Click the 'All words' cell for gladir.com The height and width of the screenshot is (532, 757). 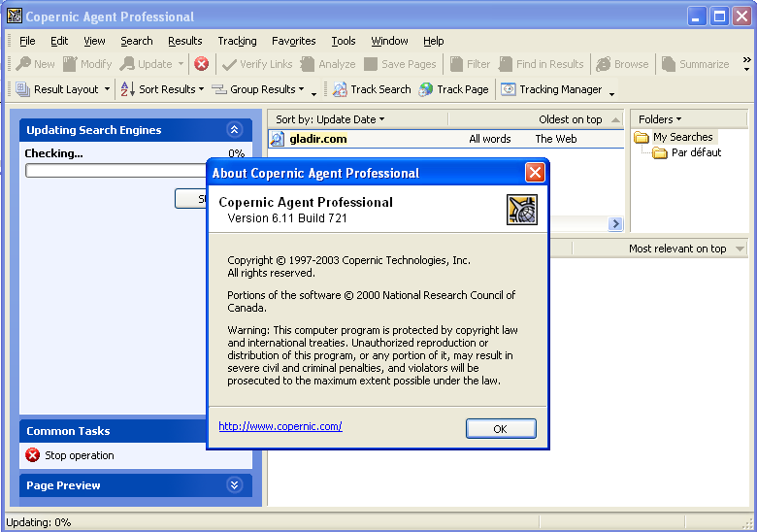pos(489,139)
